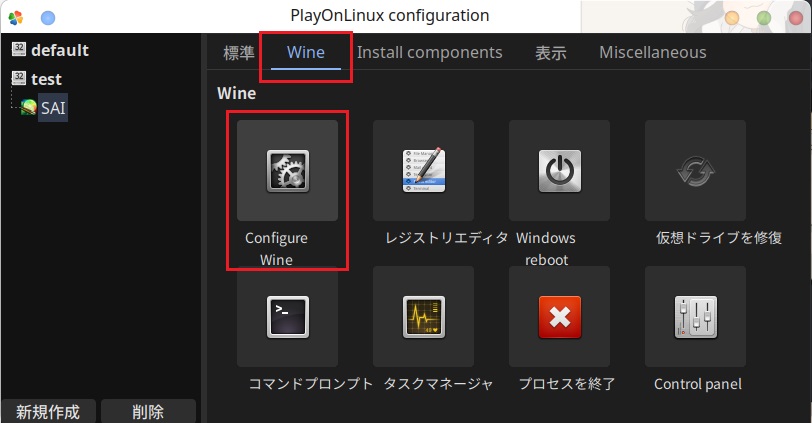Switch to the 表示 tab
Screen dimensions: 812x423
pos(551,52)
